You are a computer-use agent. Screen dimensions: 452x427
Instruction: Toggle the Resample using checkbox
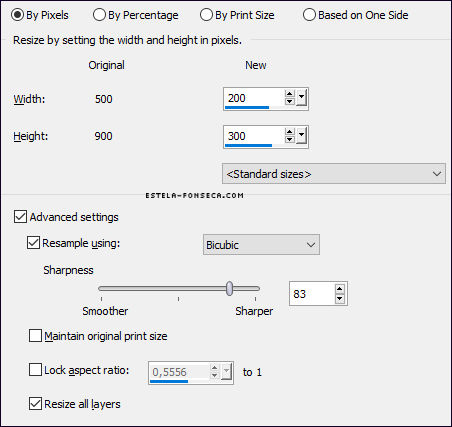point(33,243)
